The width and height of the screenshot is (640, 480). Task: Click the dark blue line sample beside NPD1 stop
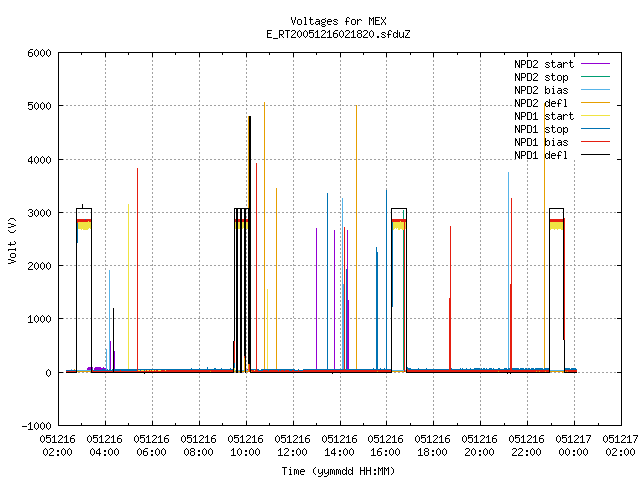click(596, 129)
